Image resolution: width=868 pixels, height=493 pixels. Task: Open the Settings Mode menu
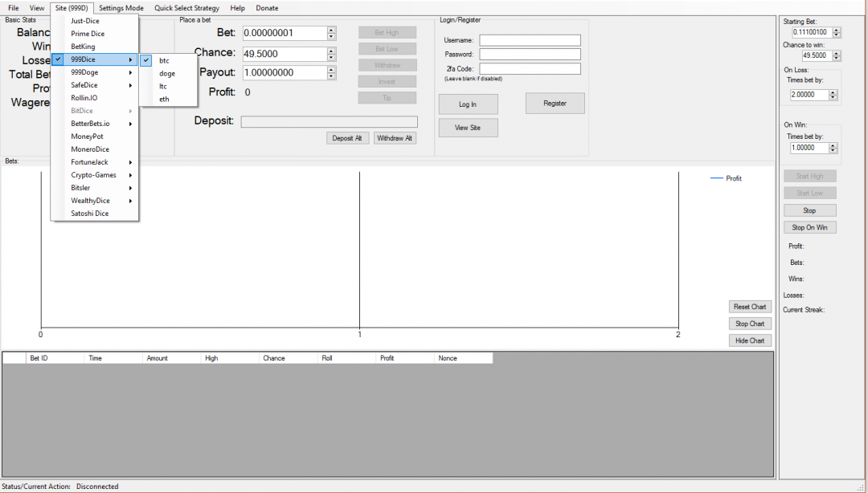point(121,8)
